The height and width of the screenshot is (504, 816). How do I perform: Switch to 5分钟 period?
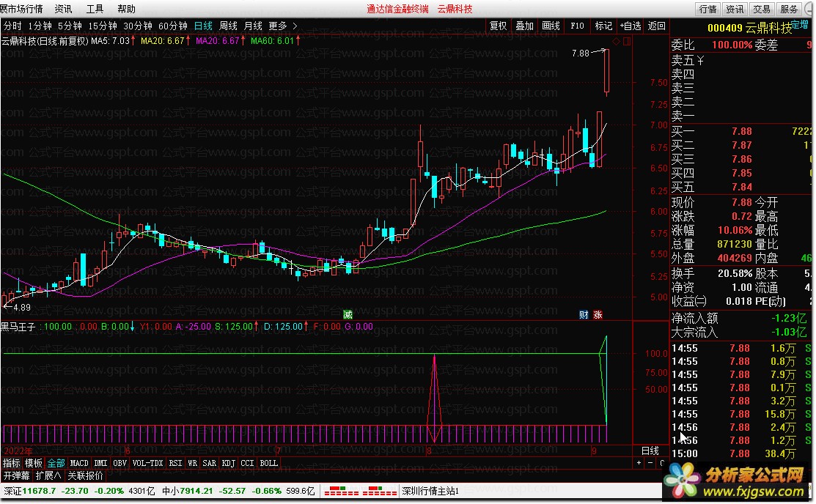coord(70,26)
